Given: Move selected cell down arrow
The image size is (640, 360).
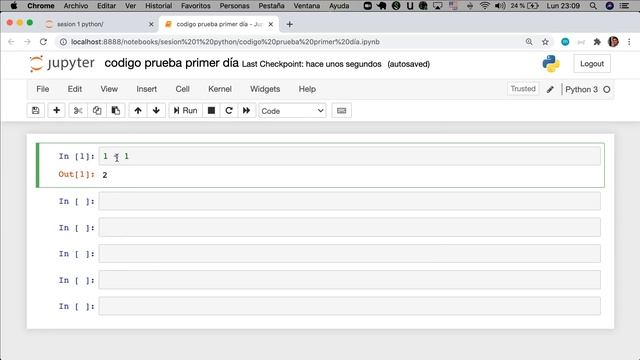Looking at the screenshot, I should [156, 111].
